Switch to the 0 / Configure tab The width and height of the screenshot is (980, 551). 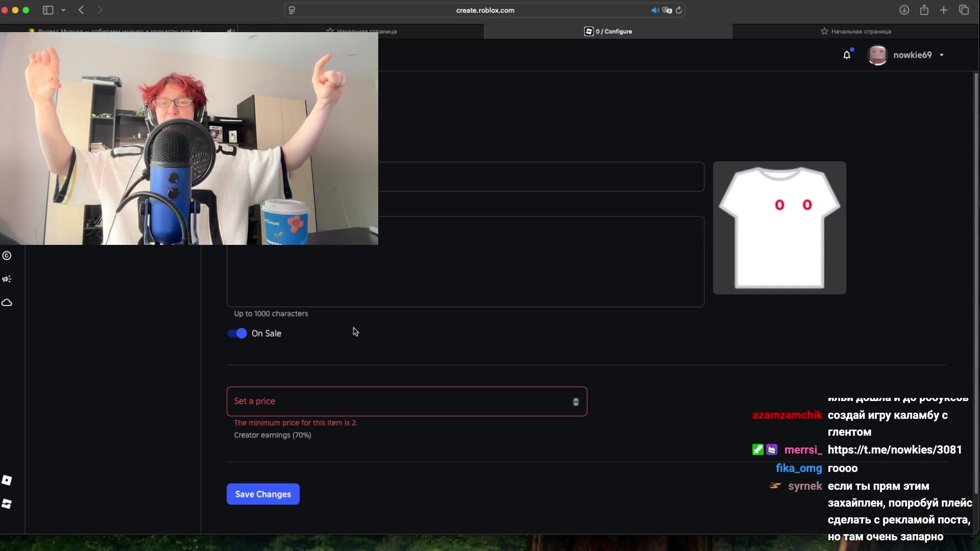point(607,31)
